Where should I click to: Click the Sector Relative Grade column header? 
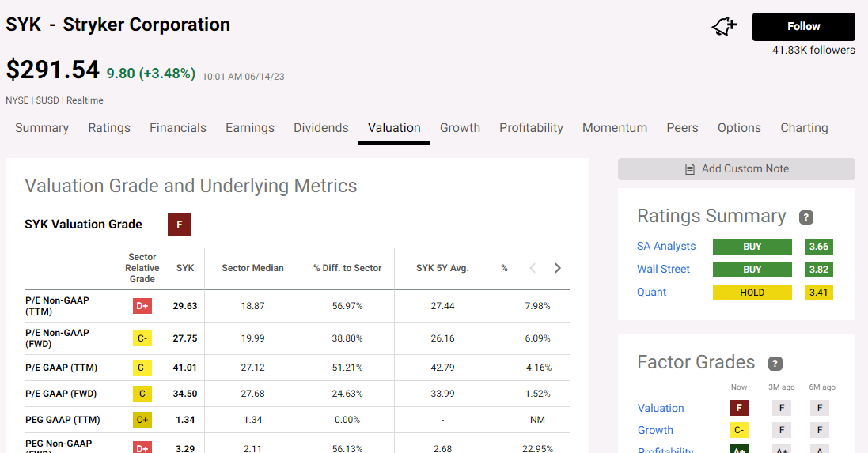click(x=142, y=268)
